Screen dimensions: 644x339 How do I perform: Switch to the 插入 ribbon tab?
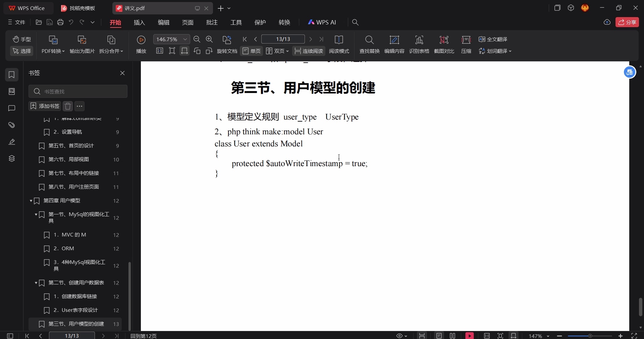(139, 22)
